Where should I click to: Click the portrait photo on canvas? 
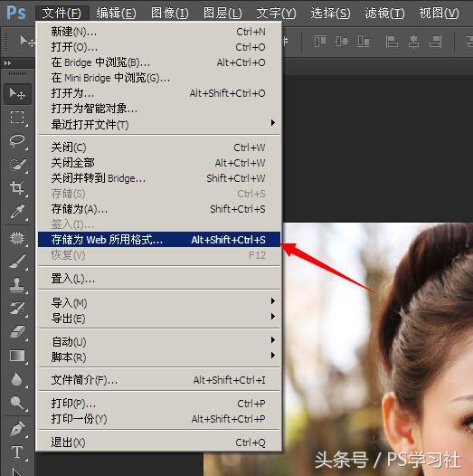coord(377,349)
